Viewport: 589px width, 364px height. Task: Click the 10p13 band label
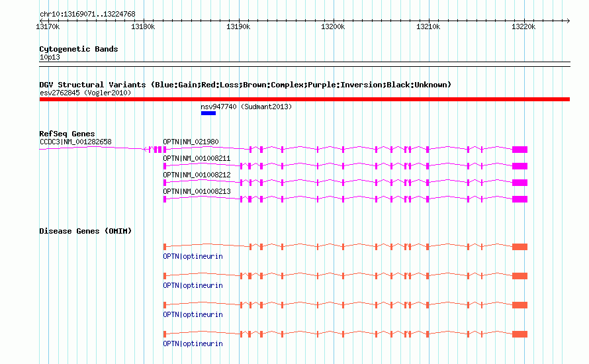[x=50, y=57]
